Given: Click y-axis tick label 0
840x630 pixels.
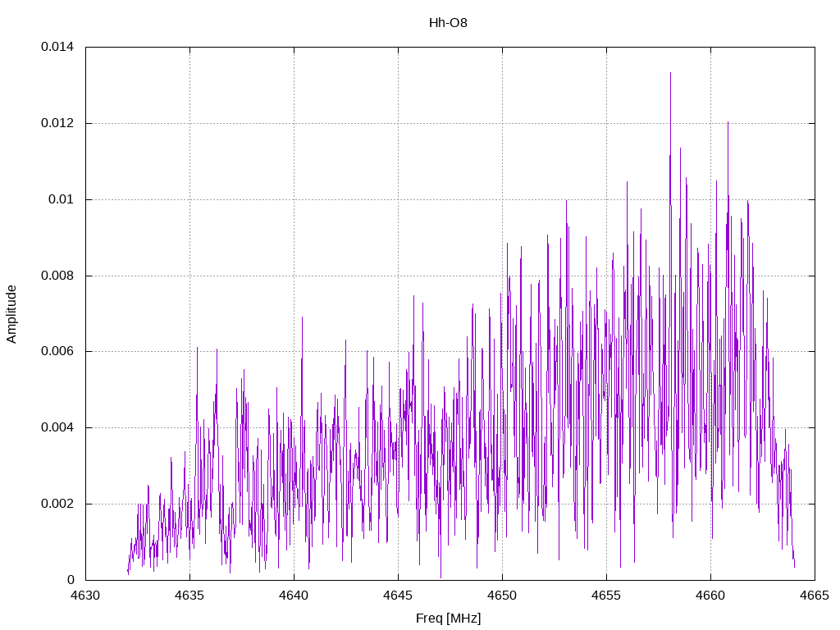Looking at the screenshot, I should coord(71,580).
